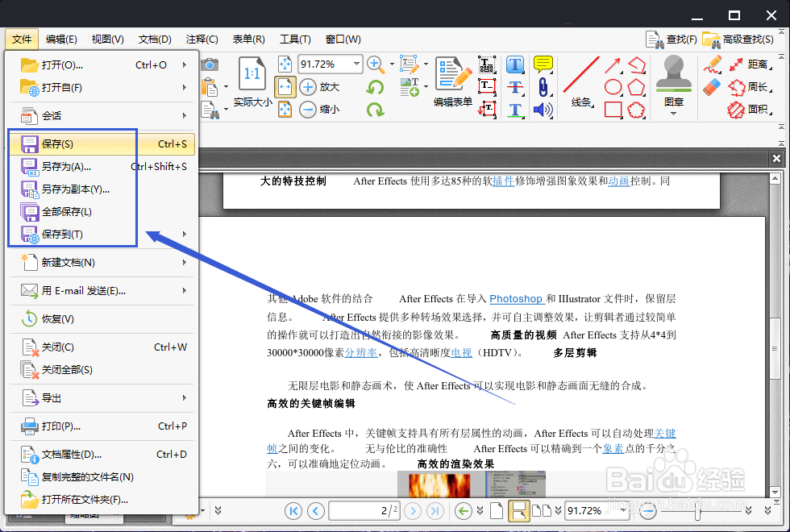This screenshot has height=532, width=790.
Task: Select the cloud shape tool
Action: pos(637,110)
